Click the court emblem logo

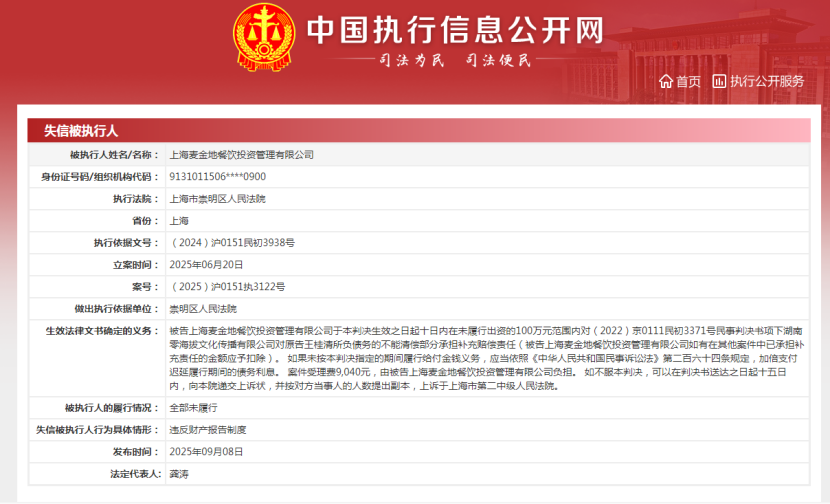pyautogui.click(x=264, y=37)
